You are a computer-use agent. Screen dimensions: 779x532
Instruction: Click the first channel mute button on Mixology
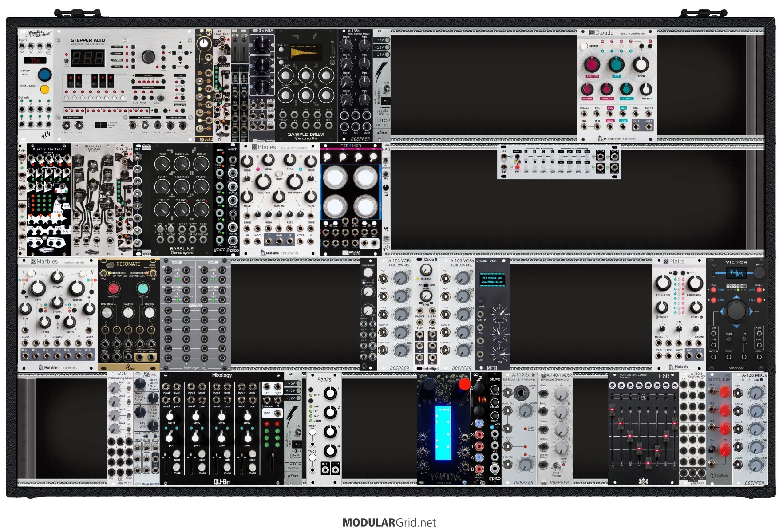pos(177,467)
